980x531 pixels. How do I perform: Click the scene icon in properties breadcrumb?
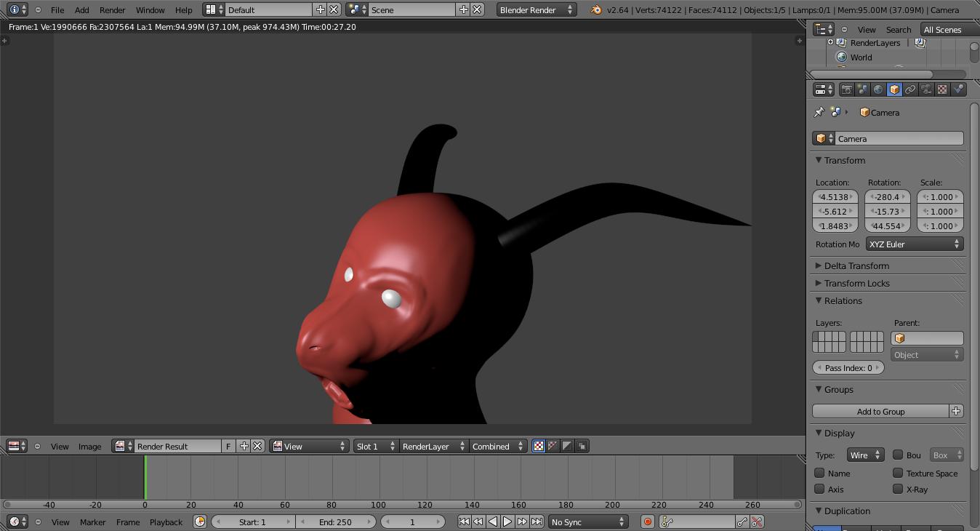coord(835,113)
